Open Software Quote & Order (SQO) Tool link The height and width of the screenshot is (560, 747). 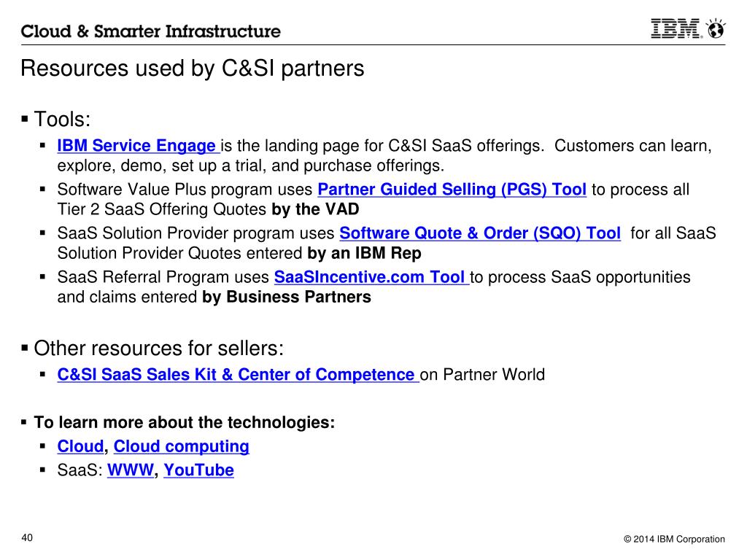pyautogui.click(x=480, y=233)
